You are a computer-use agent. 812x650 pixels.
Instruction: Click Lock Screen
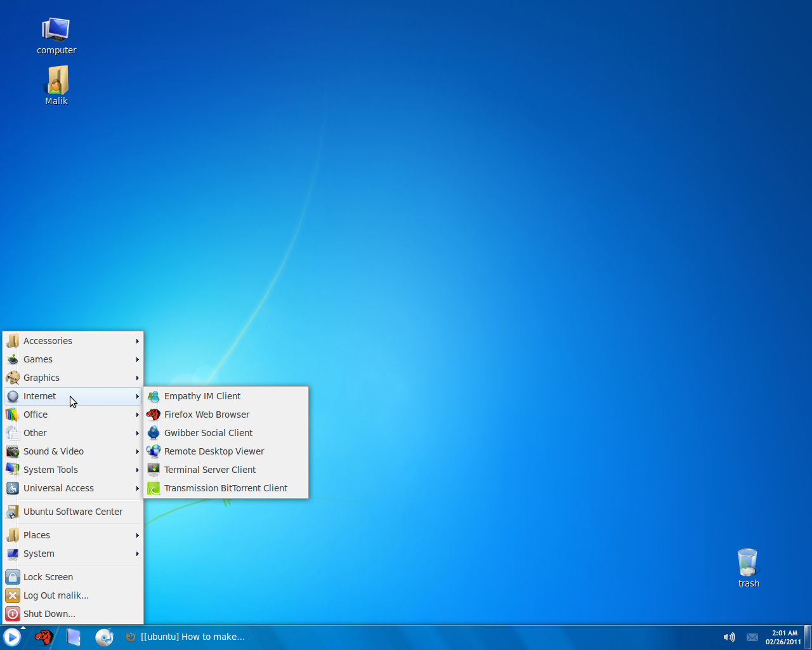[x=48, y=576]
